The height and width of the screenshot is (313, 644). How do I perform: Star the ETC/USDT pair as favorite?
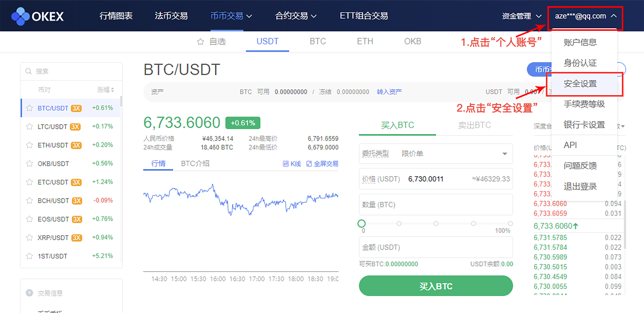30,182
